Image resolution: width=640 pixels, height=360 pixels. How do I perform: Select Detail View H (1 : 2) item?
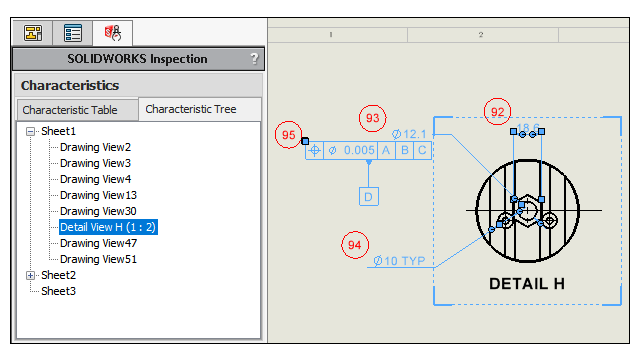[x=108, y=227]
